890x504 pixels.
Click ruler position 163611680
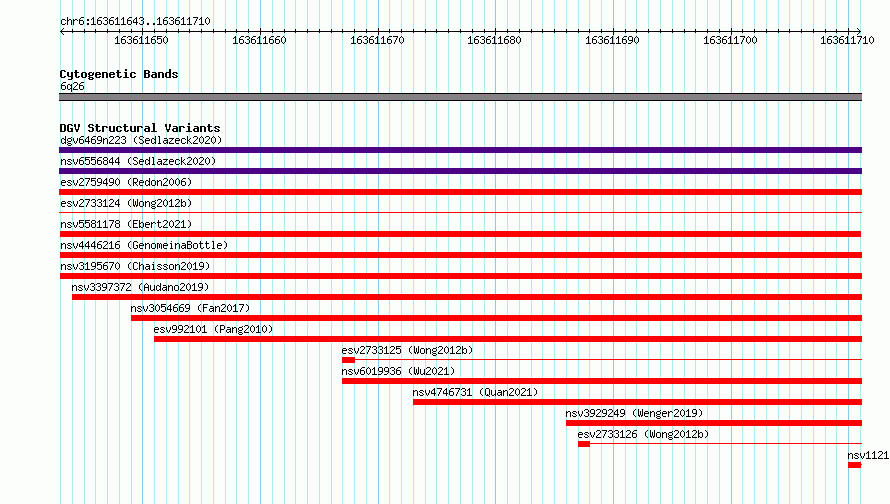pyautogui.click(x=494, y=40)
